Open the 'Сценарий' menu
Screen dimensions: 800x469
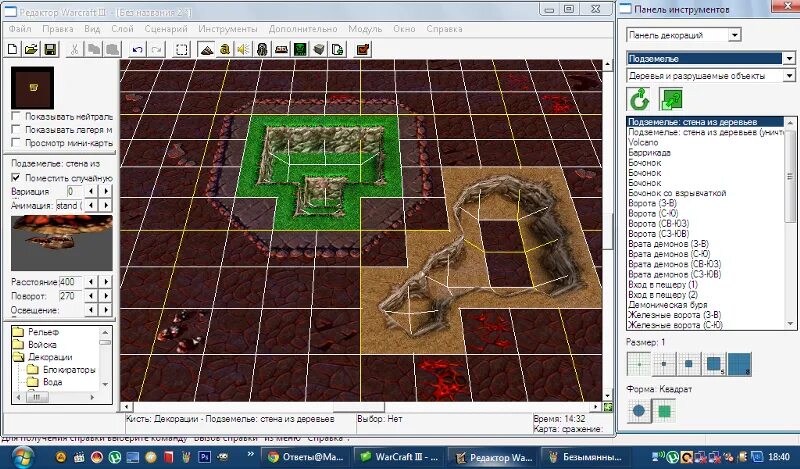(166, 29)
